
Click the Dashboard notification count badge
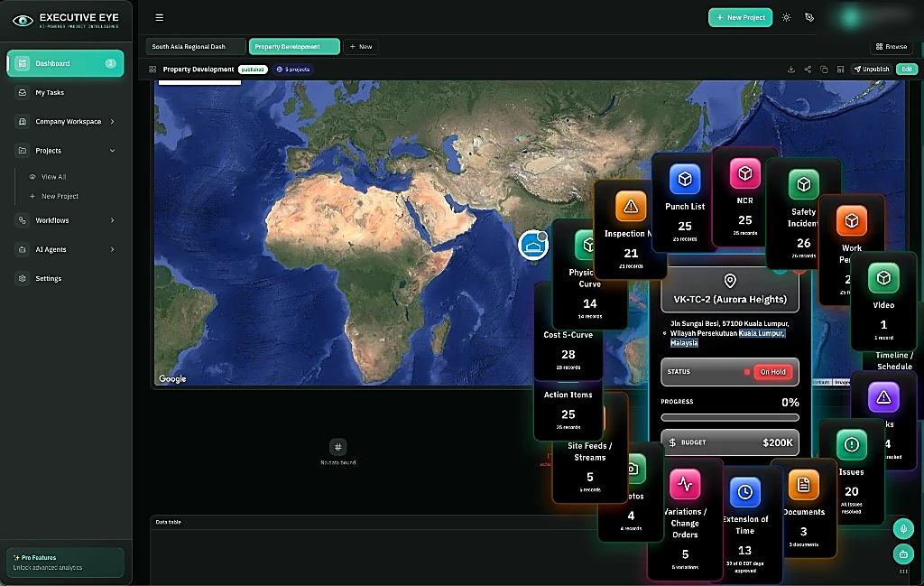coord(110,64)
